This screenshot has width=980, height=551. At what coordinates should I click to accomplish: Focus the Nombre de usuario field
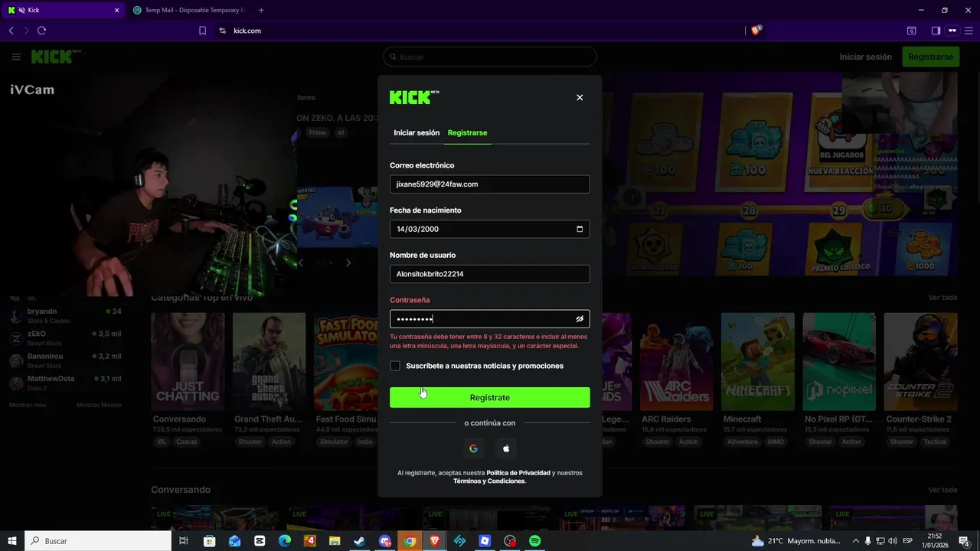click(490, 274)
